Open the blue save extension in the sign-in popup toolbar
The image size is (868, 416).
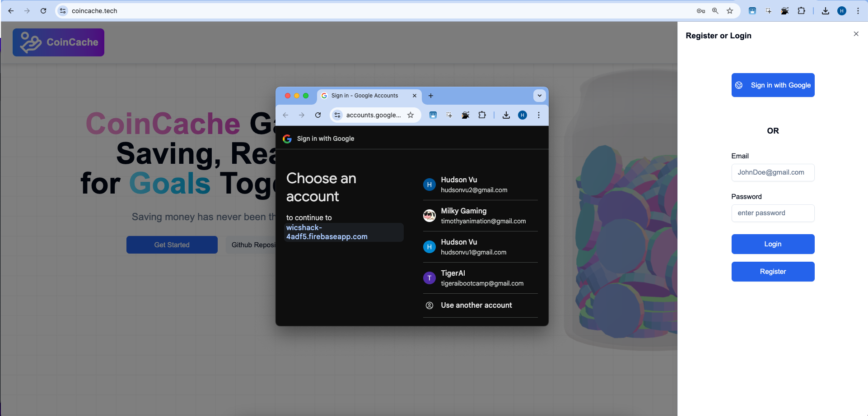point(433,115)
